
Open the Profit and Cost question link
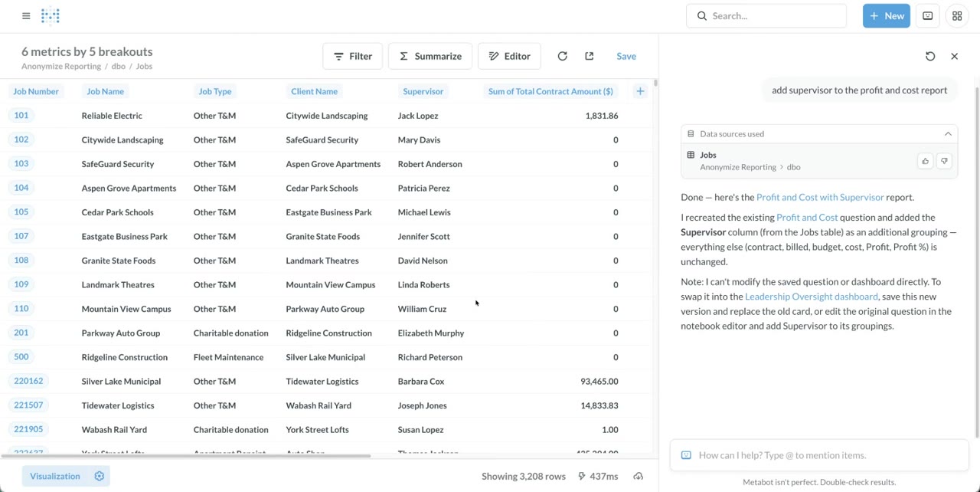click(x=807, y=218)
